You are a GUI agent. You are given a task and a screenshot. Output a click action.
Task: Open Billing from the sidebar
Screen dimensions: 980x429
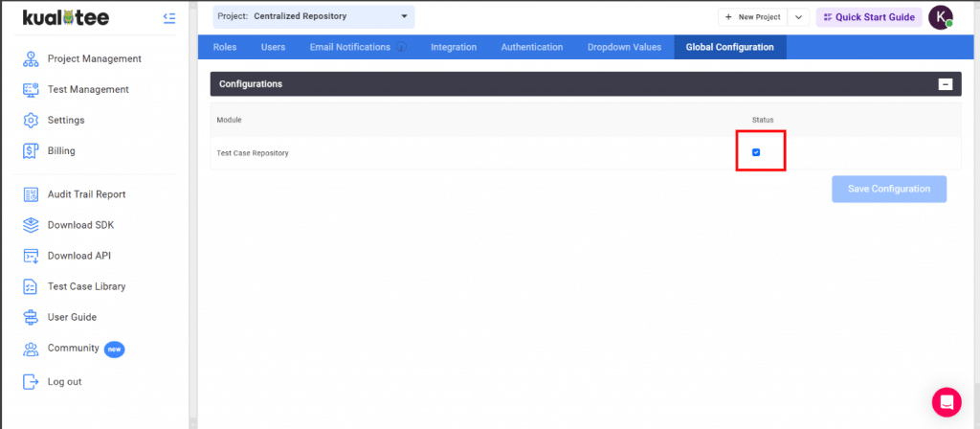[61, 150]
